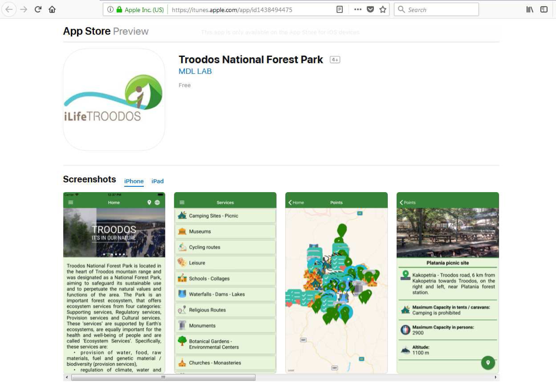556x392 pixels.
Task: Open the Services screenshot thumbnail
Action: (225, 282)
